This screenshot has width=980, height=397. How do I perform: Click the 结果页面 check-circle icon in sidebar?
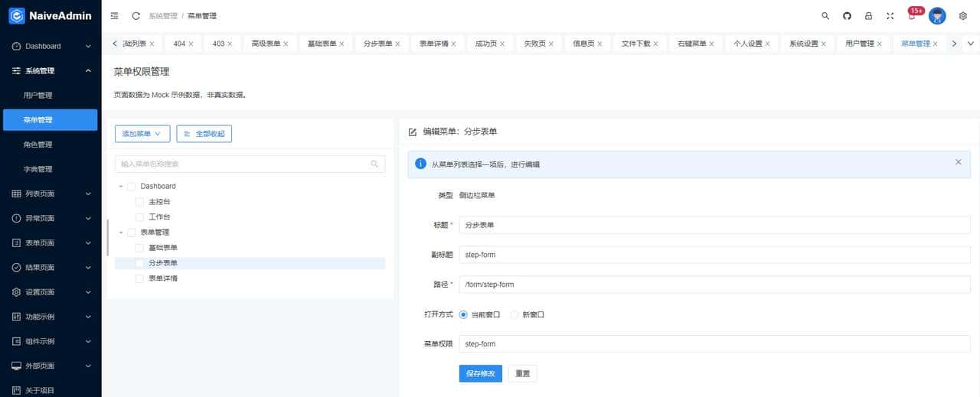17,267
